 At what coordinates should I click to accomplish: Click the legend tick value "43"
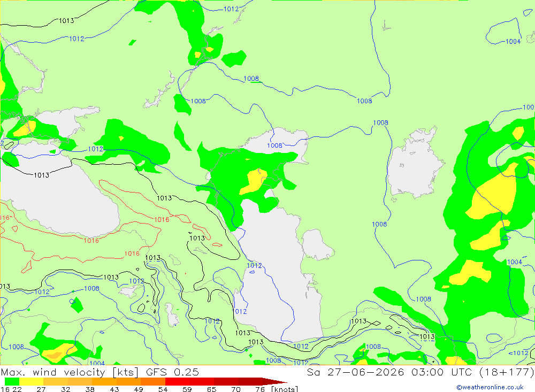tap(114, 389)
